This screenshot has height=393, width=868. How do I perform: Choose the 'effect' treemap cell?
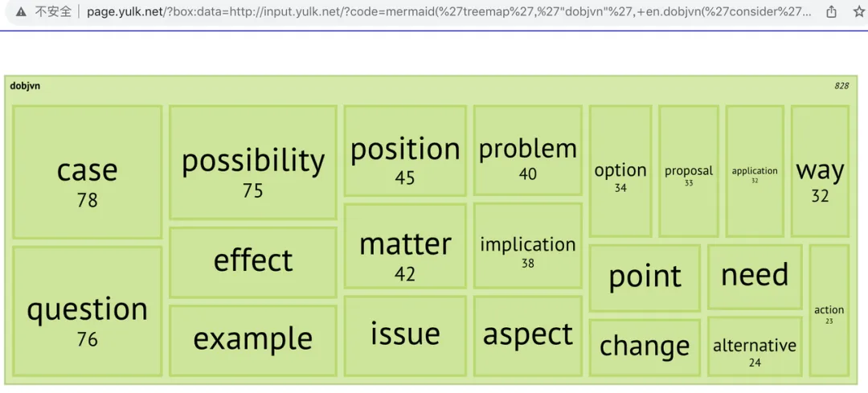(253, 262)
